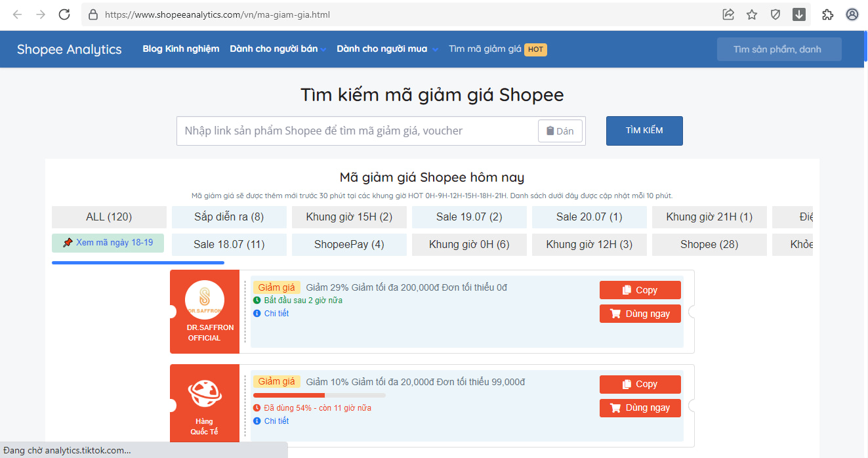Reload the page with the browser refresh icon

coord(64,14)
